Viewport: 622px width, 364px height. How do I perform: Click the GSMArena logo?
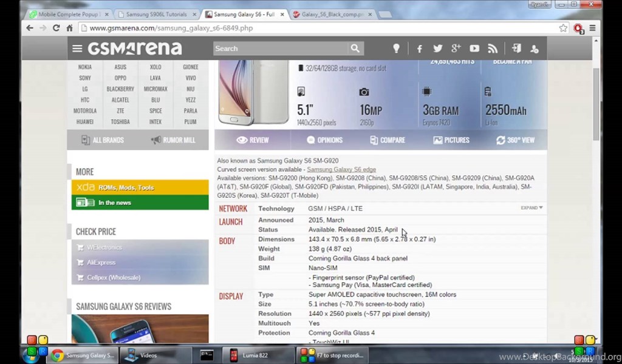coord(135,49)
